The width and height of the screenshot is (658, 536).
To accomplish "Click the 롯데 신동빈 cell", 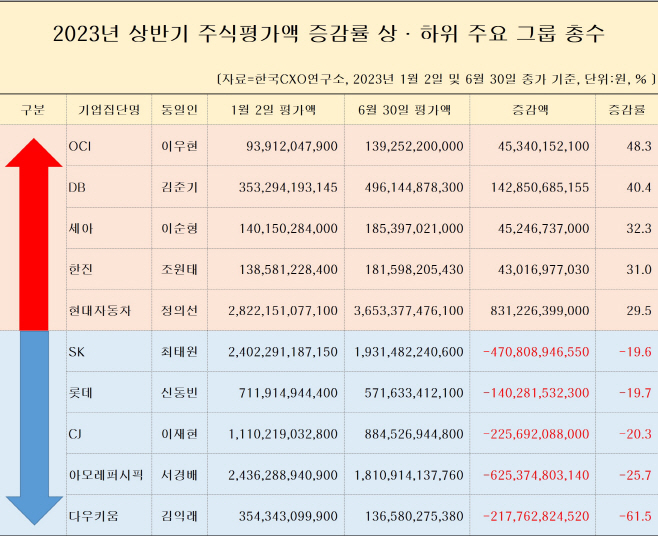I will tap(179, 392).
